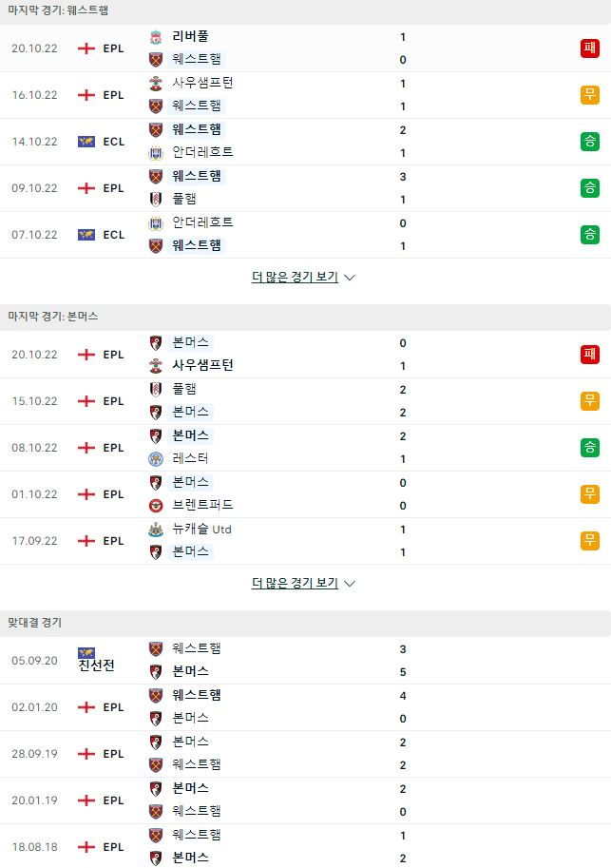Click the Newcastle crest next to 뉴캐슬 Utd

point(156,530)
